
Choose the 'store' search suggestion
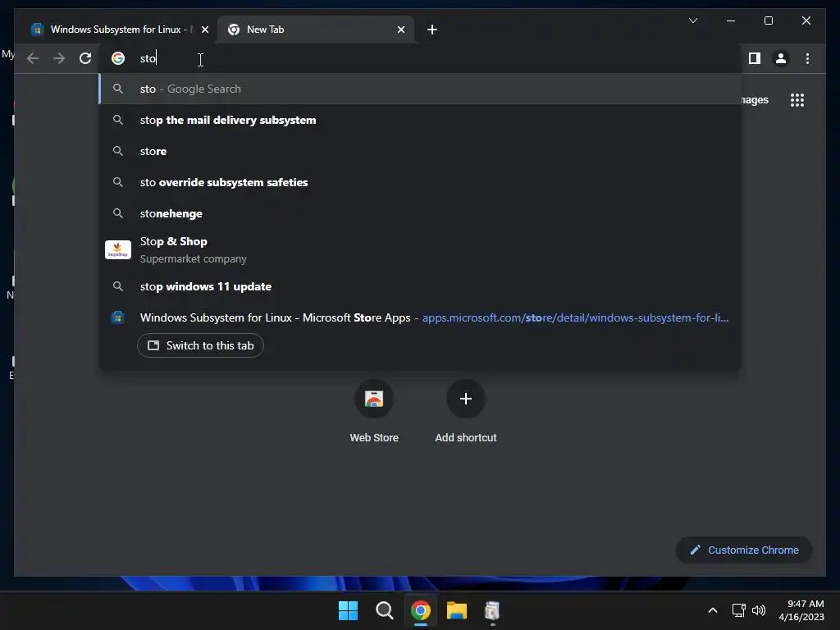(420, 151)
